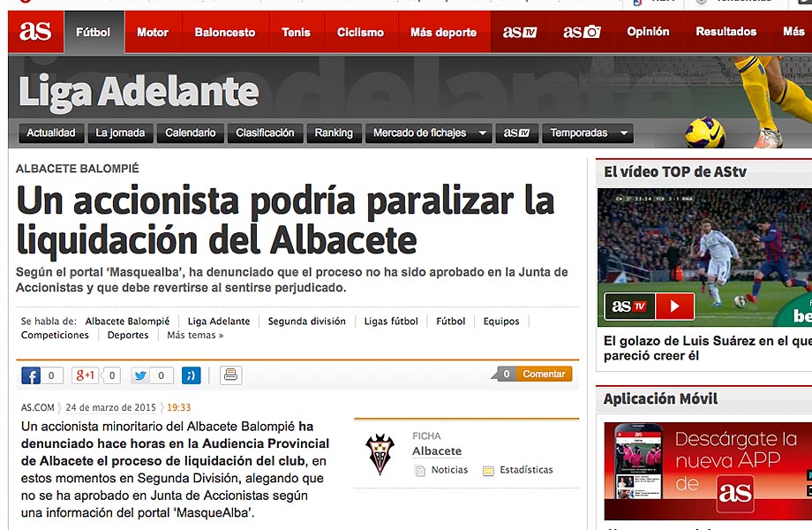The height and width of the screenshot is (530, 812).
Task: Click Más temas » link
Action: click(195, 335)
